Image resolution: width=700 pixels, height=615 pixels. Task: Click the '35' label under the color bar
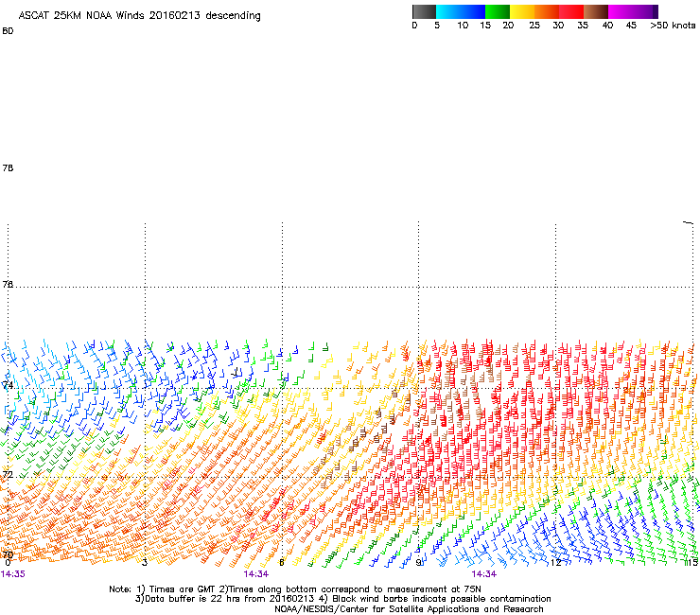pos(583,26)
